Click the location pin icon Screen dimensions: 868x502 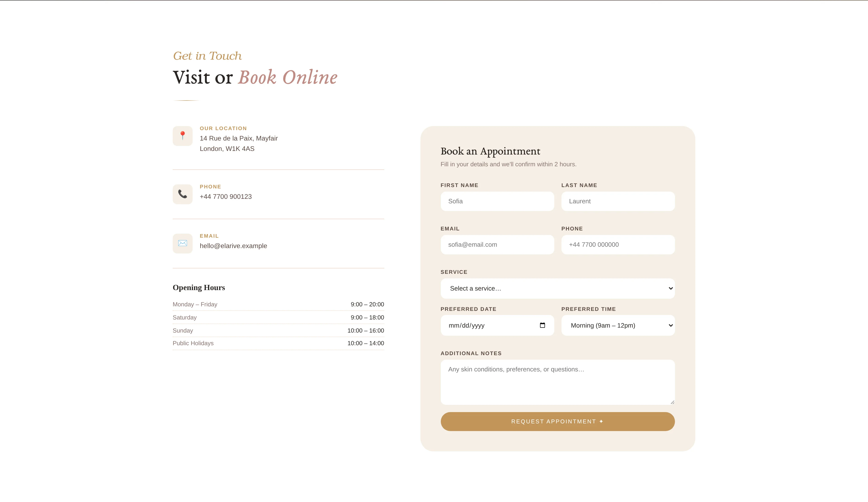tap(183, 136)
